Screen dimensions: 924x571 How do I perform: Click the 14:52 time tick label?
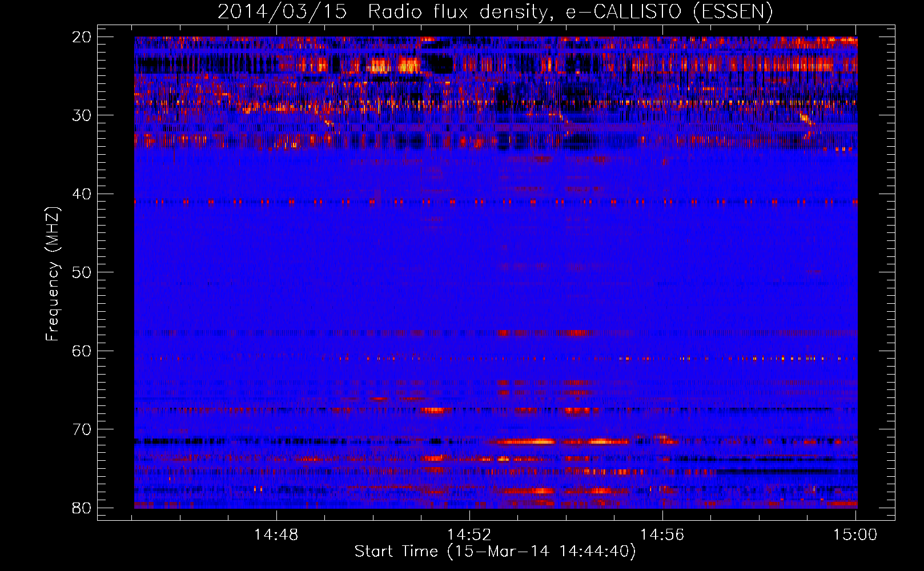[x=469, y=535]
